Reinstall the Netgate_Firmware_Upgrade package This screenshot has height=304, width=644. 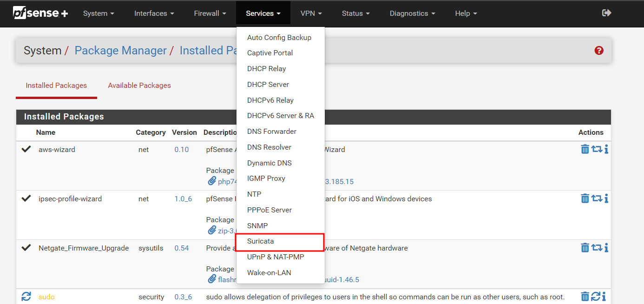click(597, 248)
